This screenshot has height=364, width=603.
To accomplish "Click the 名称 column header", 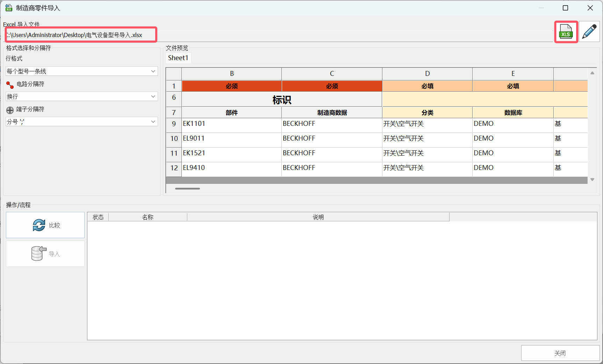I will click(148, 217).
